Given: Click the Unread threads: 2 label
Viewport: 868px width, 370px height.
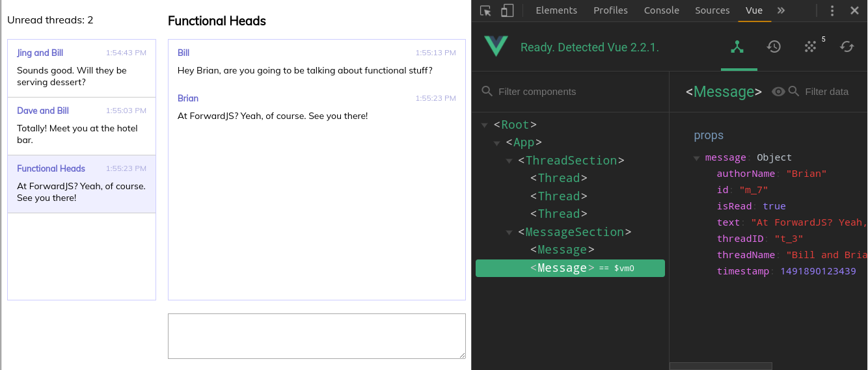Looking at the screenshot, I should click(x=50, y=20).
